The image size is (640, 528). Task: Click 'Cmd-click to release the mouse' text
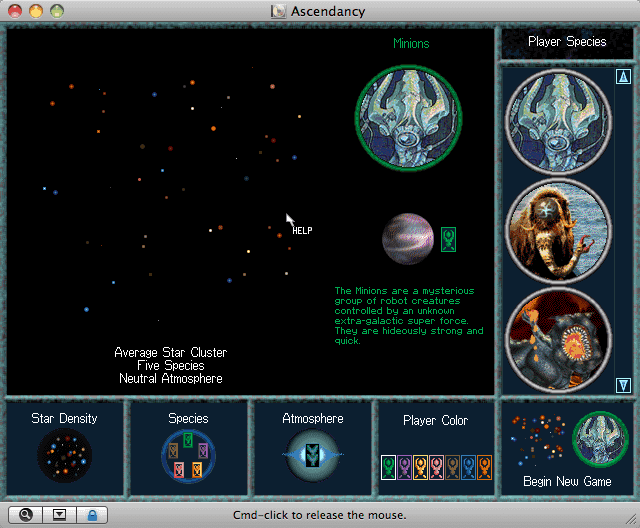point(320,515)
